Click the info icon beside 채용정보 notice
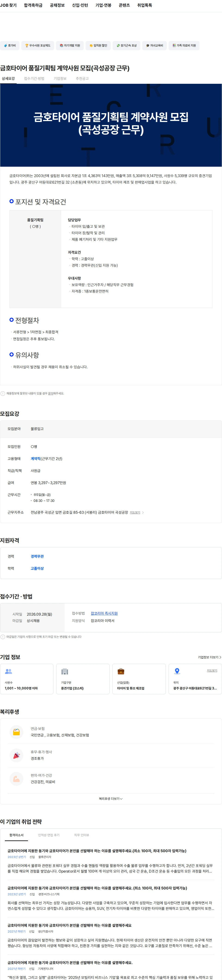 click(3, 393)
